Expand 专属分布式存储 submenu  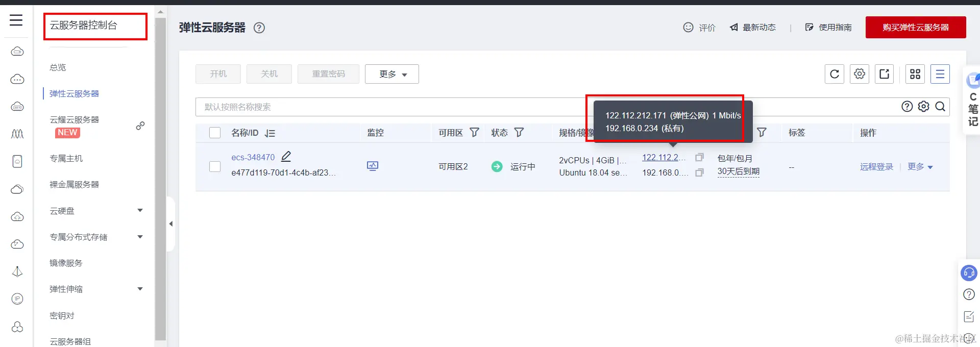[140, 237]
